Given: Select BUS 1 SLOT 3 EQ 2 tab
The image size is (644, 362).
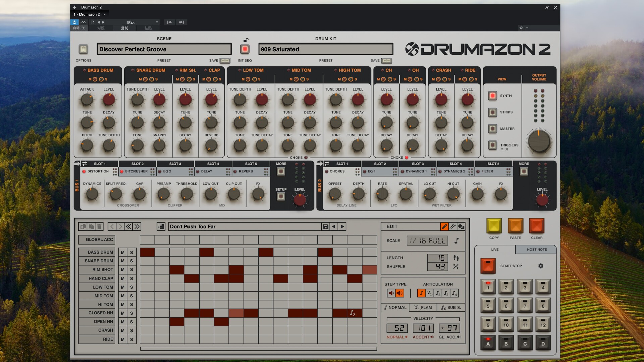Looking at the screenshot, I should [x=175, y=171].
